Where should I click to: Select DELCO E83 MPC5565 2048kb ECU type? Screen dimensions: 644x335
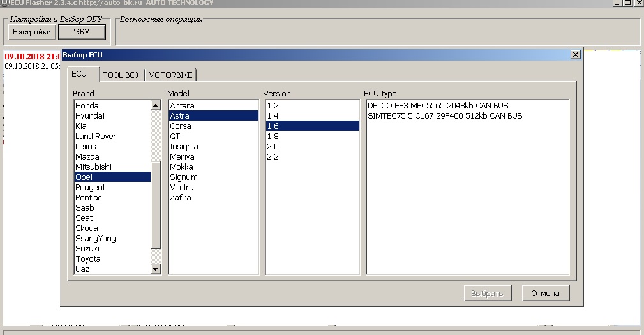point(468,105)
